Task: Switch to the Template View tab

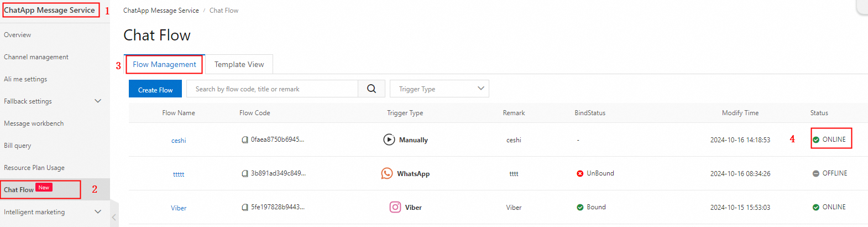Action: 239,64
